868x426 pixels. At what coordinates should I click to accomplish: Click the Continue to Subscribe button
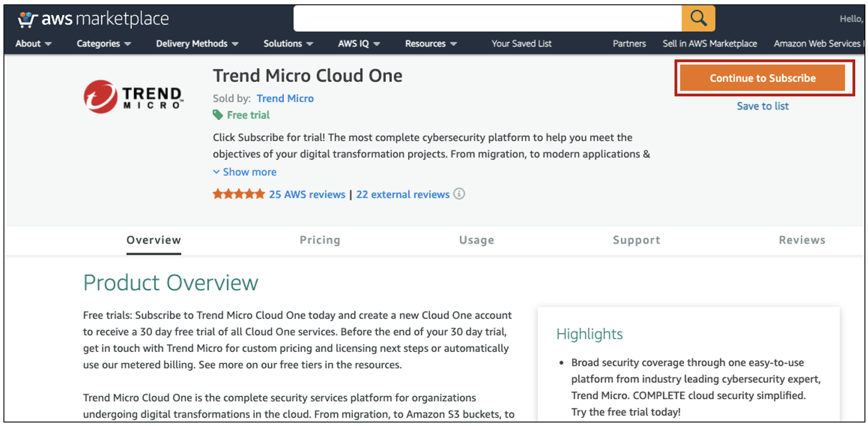pos(762,78)
